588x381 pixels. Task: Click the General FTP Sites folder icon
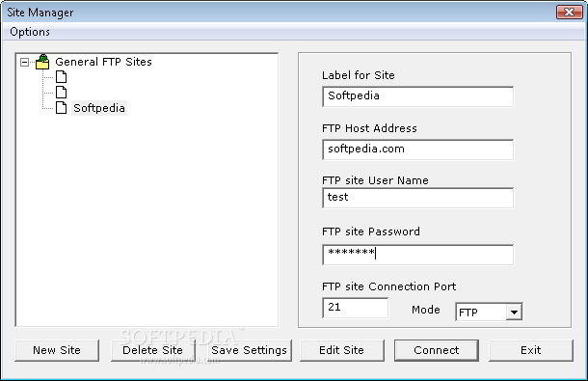pyautogui.click(x=42, y=62)
